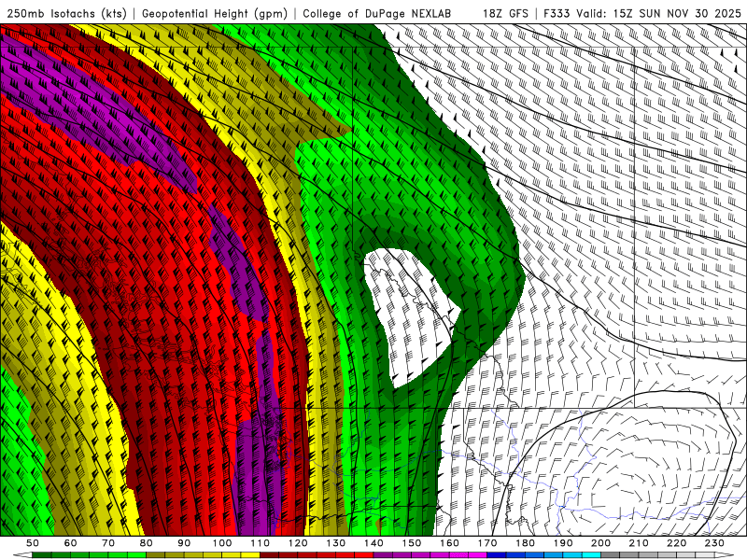
Task: Click the 170 knot legend label
Action: pos(487,543)
